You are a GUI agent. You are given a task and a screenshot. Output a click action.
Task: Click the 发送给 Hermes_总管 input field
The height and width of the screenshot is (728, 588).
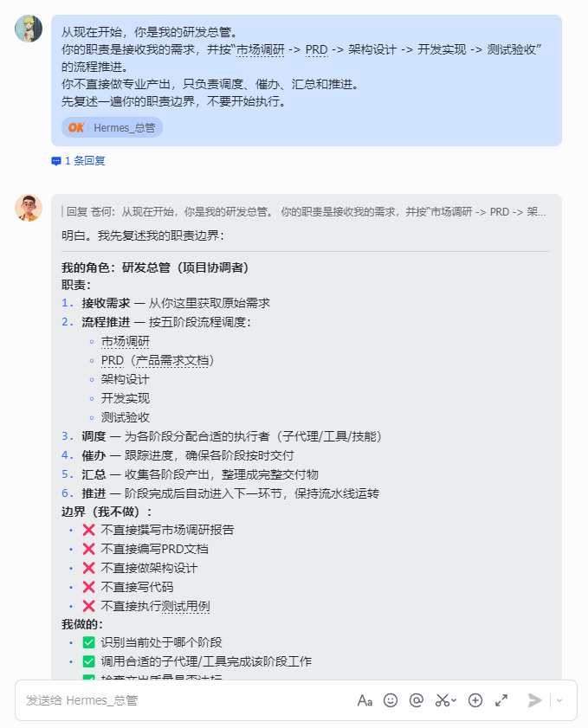(173, 700)
